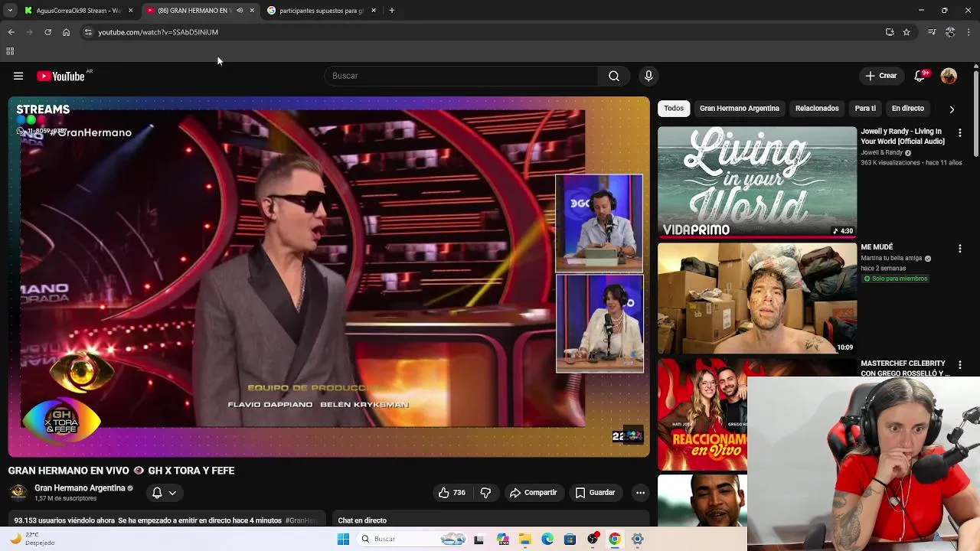Viewport: 980px width, 551px height.
Task: Click the Compartir button
Action: 534,493
